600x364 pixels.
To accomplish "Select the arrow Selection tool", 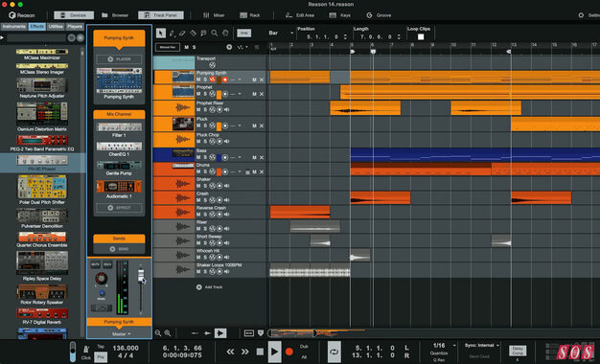I will 161,34.
